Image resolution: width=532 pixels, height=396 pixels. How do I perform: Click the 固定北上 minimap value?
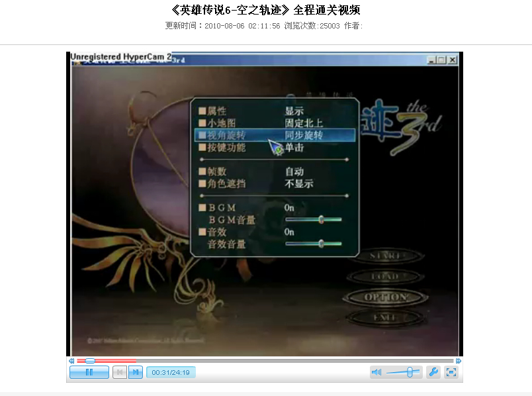(304, 123)
